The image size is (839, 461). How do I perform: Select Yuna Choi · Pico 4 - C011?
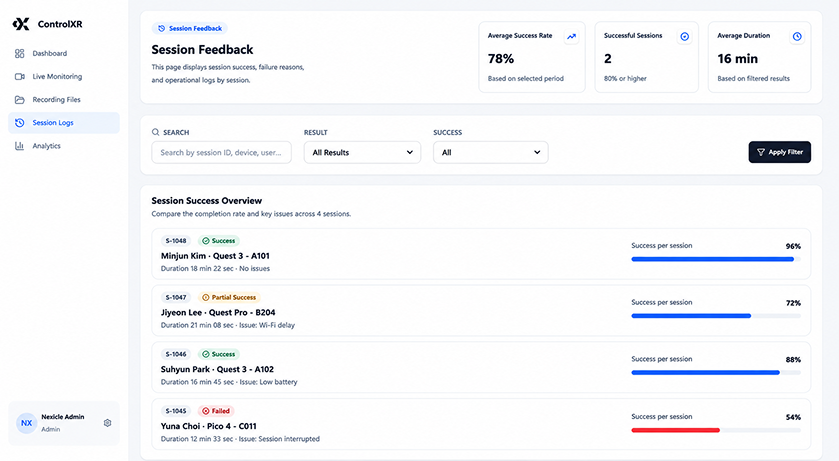click(209, 426)
